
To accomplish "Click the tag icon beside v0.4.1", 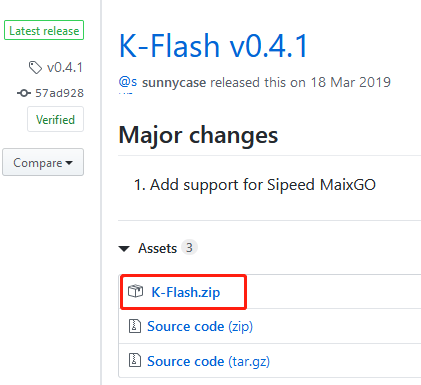I will pyautogui.click(x=35, y=68).
